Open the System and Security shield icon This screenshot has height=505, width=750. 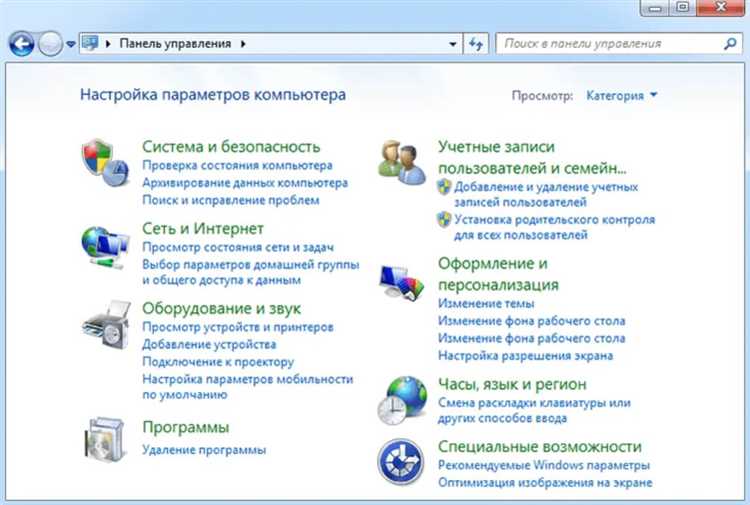(105, 163)
